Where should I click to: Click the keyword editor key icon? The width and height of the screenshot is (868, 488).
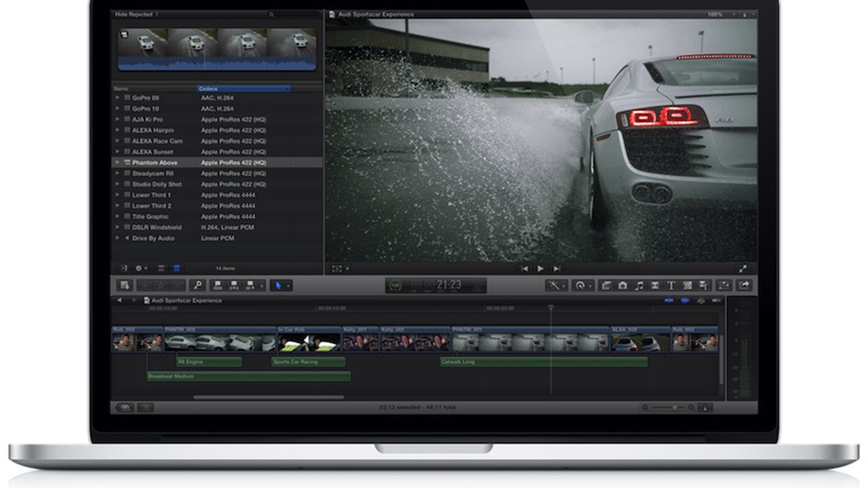click(x=199, y=285)
